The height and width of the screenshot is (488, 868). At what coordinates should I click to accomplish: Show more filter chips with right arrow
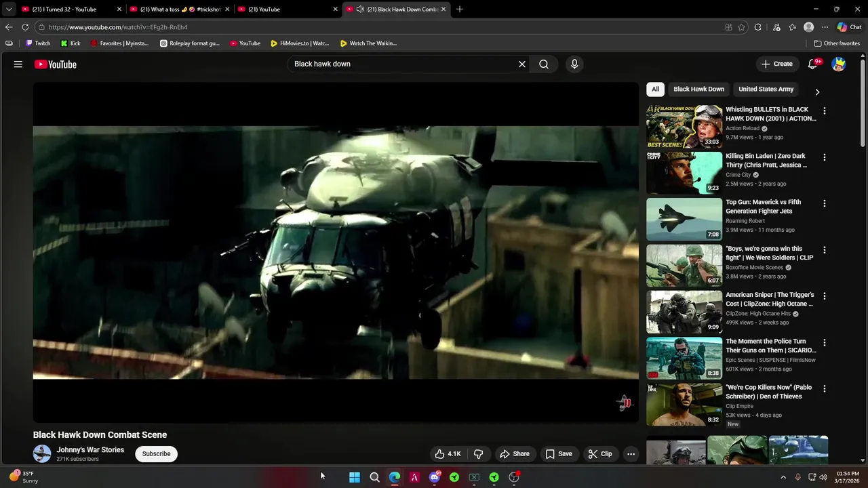pyautogui.click(x=817, y=91)
